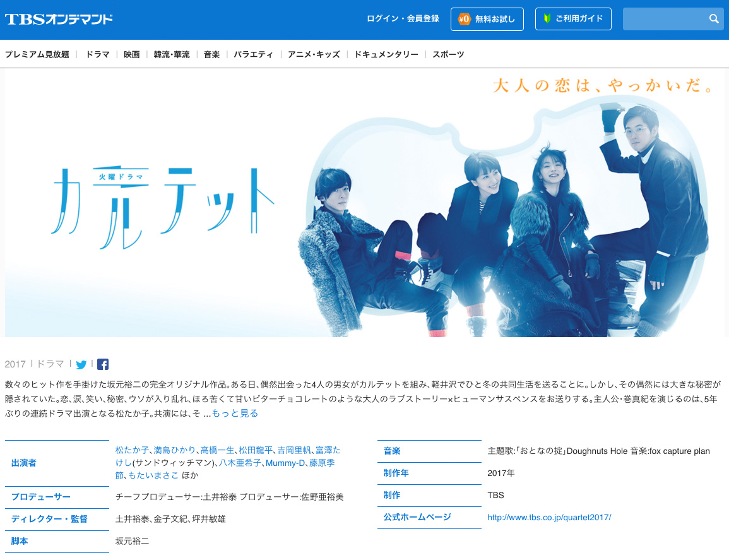This screenshot has width=729, height=560.
Task: Click the 公式ホームページ row label
Action: pos(417,517)
